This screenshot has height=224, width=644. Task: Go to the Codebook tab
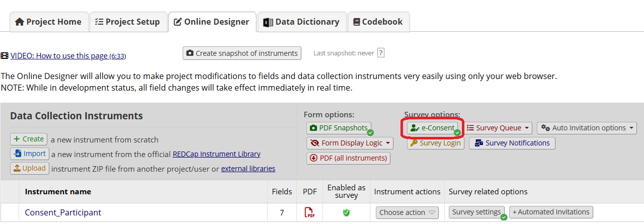pyautogui.click(x=378, y=22)
